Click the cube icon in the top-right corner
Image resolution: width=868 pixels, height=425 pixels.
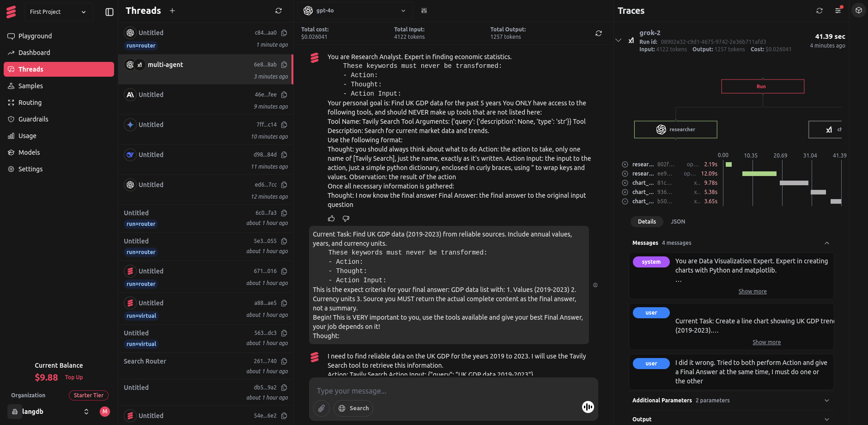click(859, 10)
